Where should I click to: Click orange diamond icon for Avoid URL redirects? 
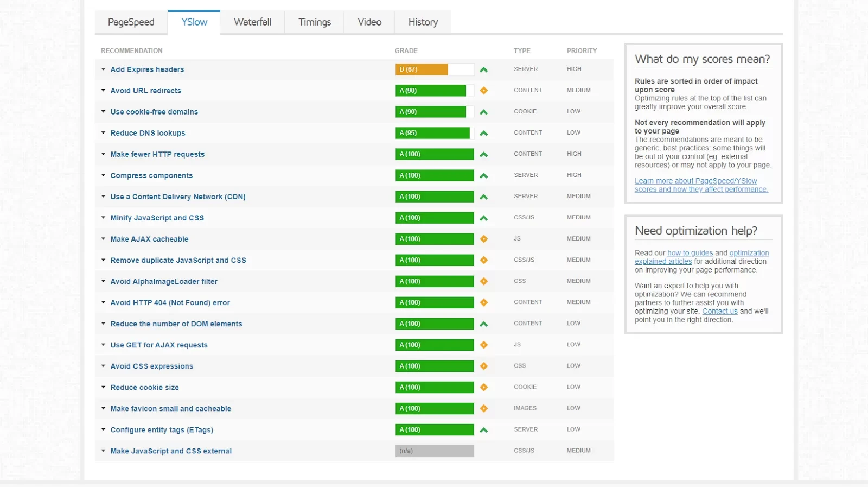click(x=484, y=91)
